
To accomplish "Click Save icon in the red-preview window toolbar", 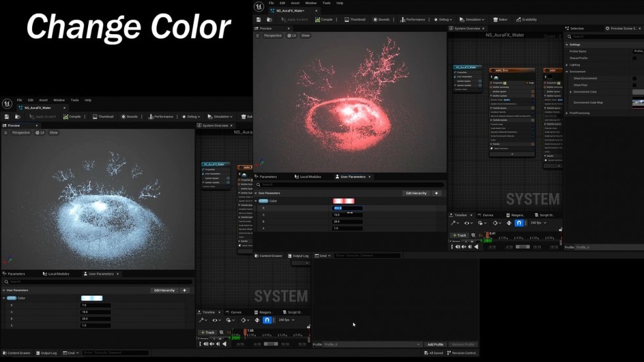I will [258, 19].
